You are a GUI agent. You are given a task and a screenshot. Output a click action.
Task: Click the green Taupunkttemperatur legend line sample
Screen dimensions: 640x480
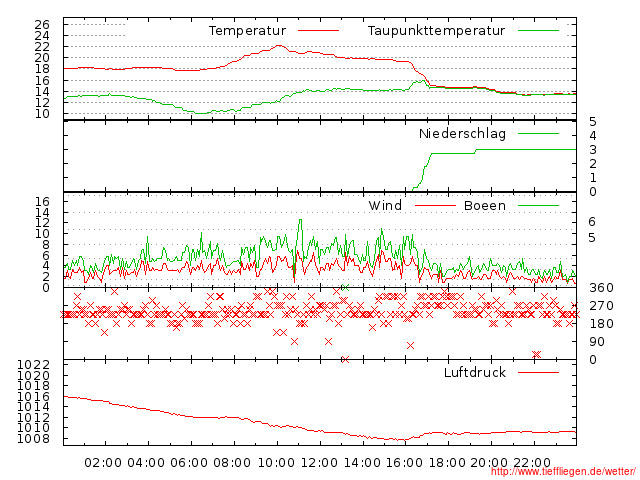[x=538, y=31]
